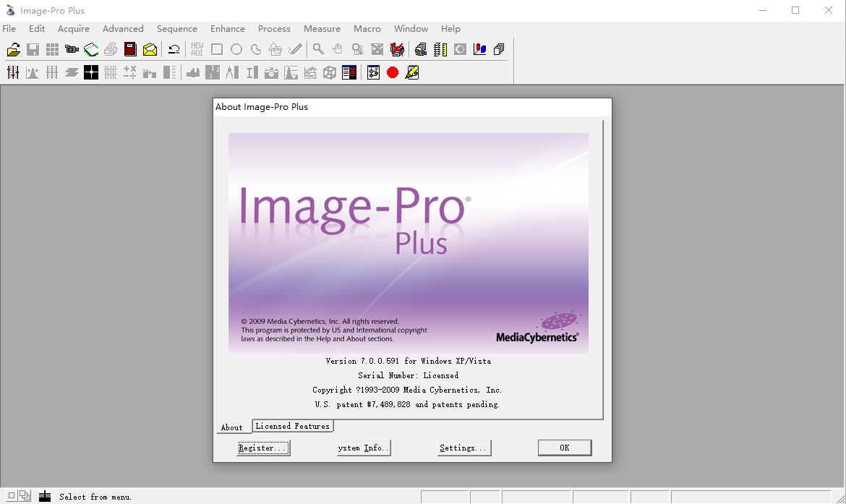Click the red and blue chart icon
This screenshot has width=846, height=504.
[x=479, y=50]
